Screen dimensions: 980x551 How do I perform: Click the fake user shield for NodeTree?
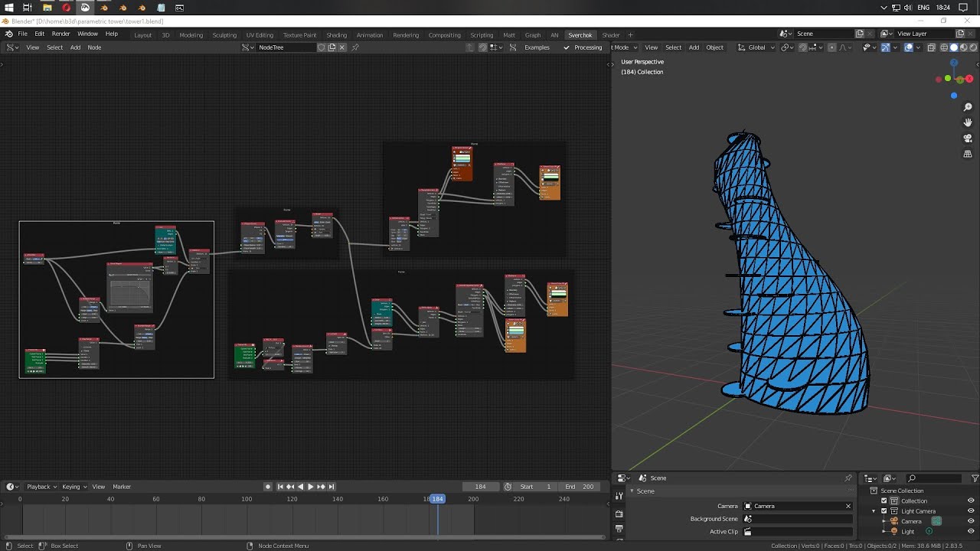(x=322, y=47)
